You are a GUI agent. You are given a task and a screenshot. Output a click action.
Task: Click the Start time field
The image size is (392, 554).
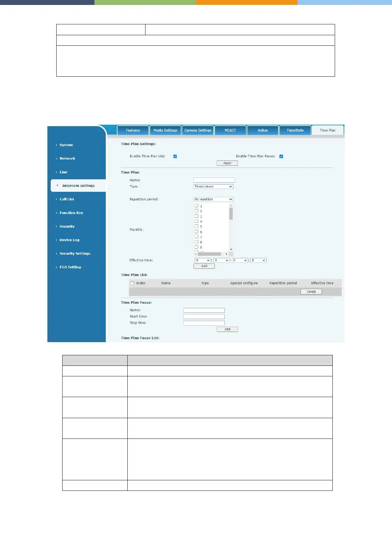(204, 316)
